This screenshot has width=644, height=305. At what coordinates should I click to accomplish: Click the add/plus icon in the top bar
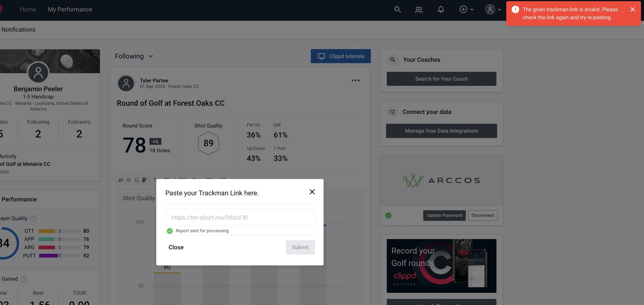[463, 9]
